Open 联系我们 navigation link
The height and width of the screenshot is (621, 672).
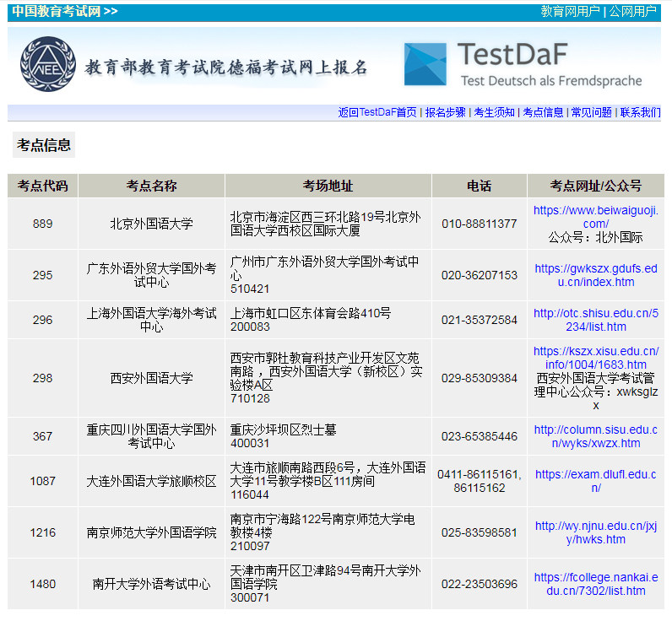coord(640,112)
